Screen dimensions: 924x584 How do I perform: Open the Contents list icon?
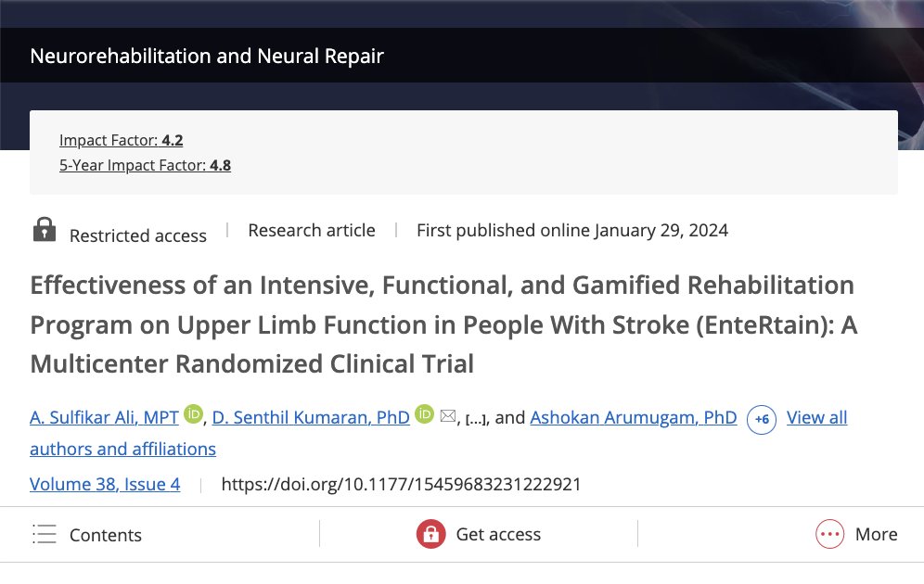pos(45,534)
